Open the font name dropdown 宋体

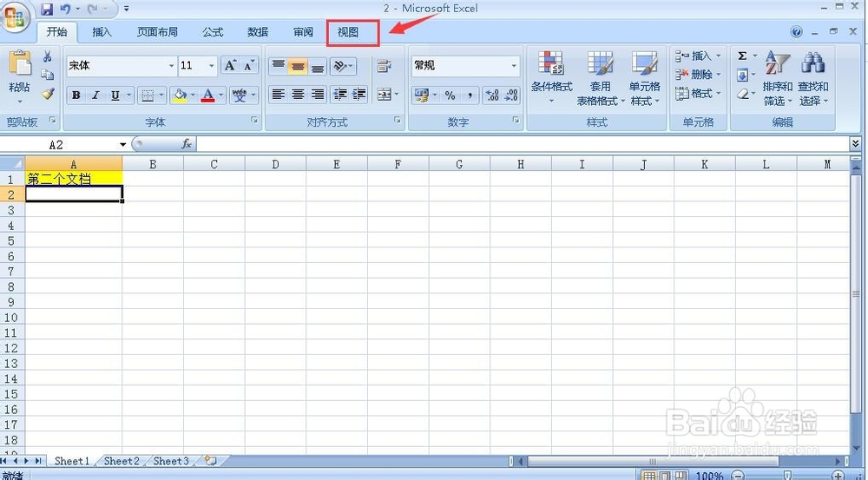(x=171, y=66)
